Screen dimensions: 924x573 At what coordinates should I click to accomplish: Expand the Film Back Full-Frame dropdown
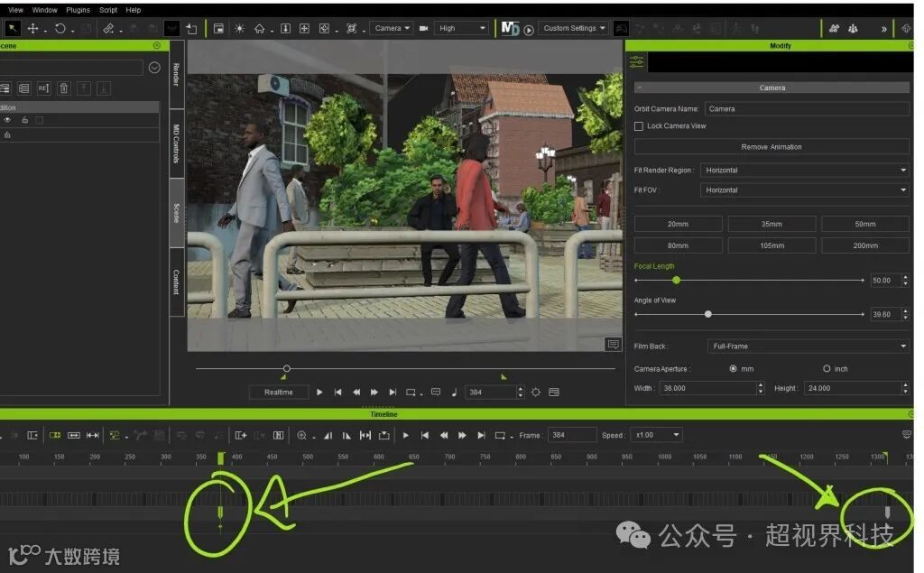click(808, 347)
